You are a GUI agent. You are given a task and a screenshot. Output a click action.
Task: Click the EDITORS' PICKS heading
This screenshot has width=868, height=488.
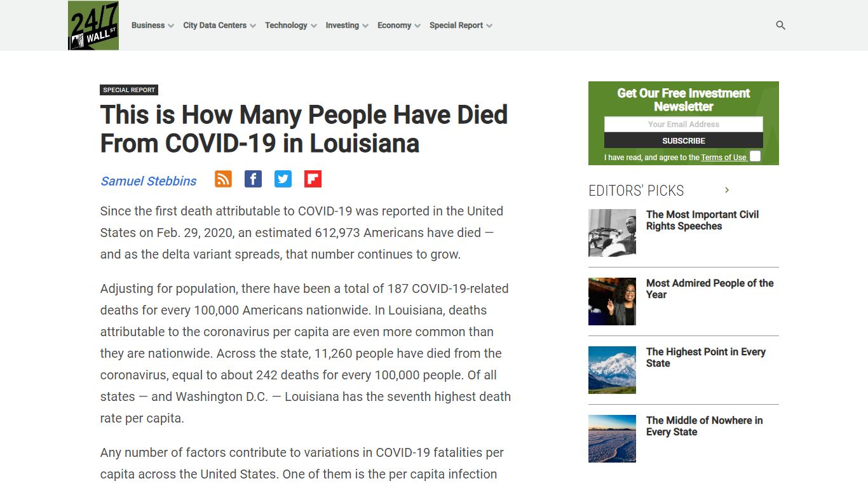tap(636, 191)
